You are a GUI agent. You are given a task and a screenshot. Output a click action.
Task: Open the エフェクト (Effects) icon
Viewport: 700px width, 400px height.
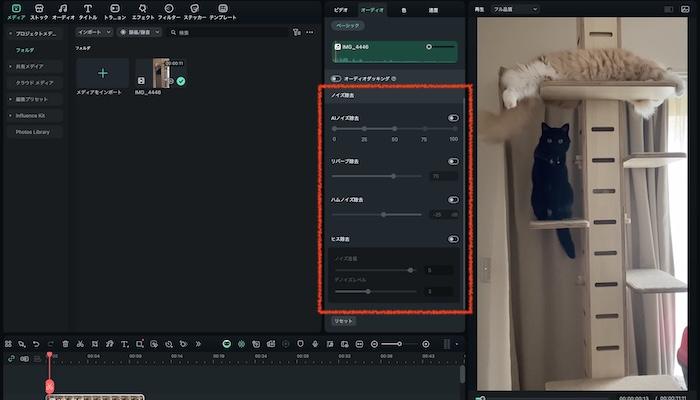tap(142, 8)
